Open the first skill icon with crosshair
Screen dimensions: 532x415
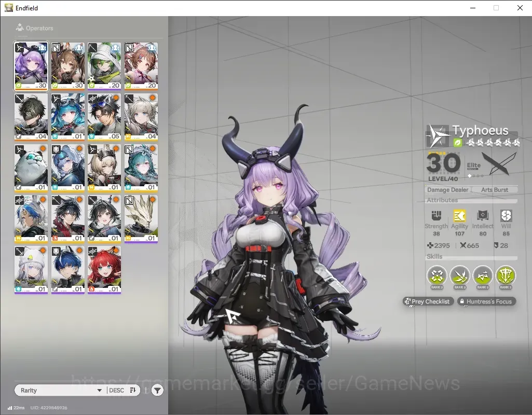tap(436, 275)
